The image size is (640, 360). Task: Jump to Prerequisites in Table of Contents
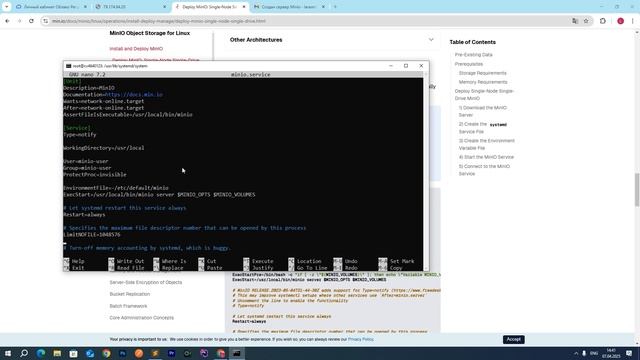point(469,64)
